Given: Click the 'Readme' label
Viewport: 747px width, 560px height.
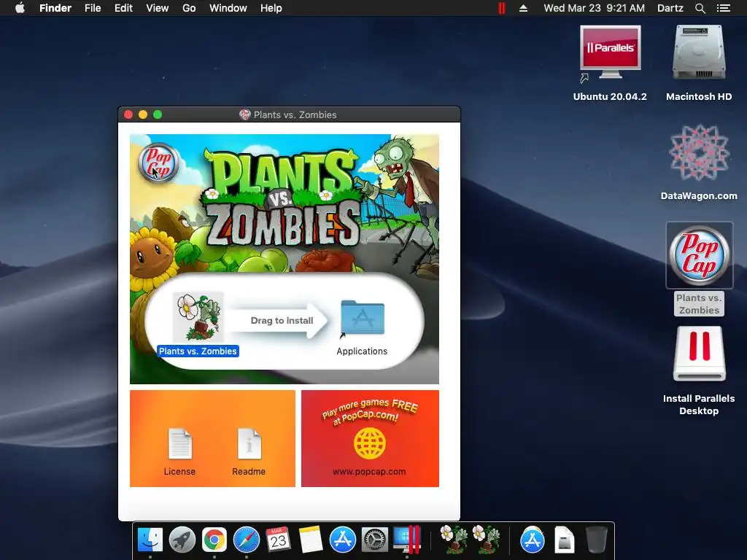Looking at the screenshot, I should 249,472.
